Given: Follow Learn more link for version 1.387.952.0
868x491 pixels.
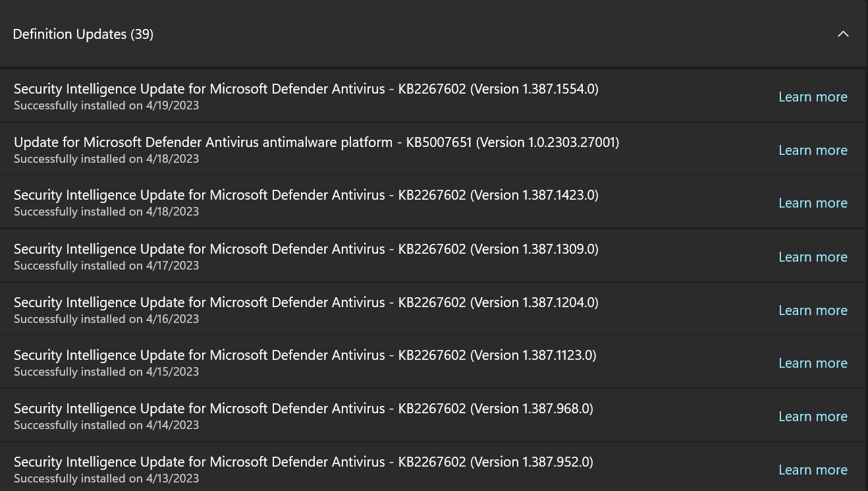Looking at the screenshot, I should (813, 470).
